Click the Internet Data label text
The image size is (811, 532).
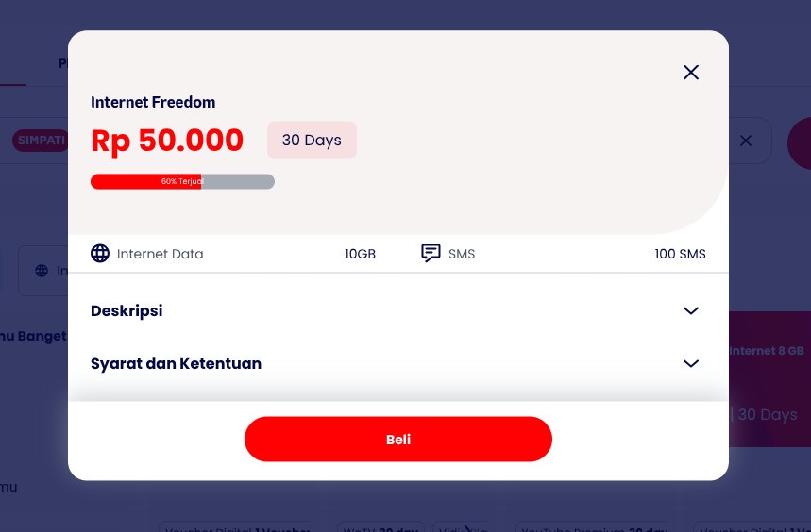160,254
